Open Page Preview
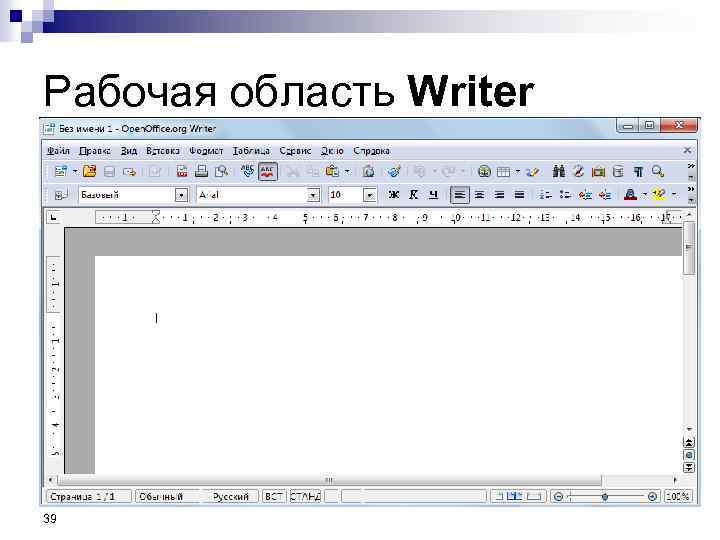This screenshot has width=720, height=540. pyautogui.click(x=222, y=172)
